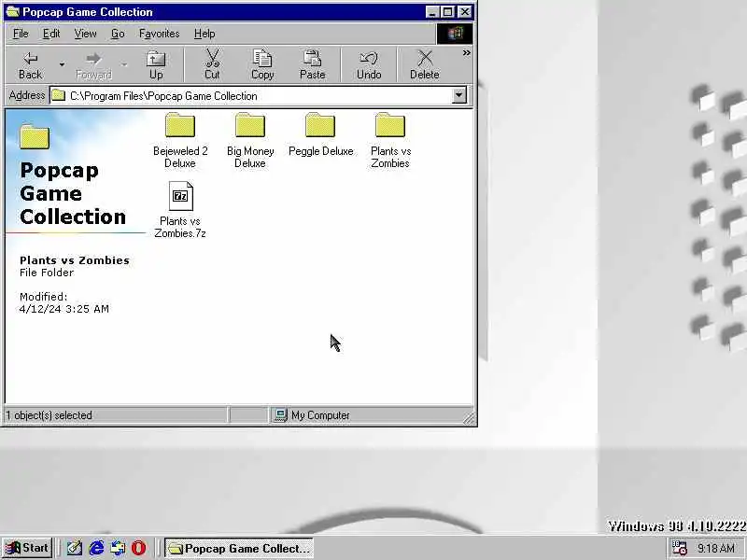
Task: Undo the last file operation
Action: point(369,65)
